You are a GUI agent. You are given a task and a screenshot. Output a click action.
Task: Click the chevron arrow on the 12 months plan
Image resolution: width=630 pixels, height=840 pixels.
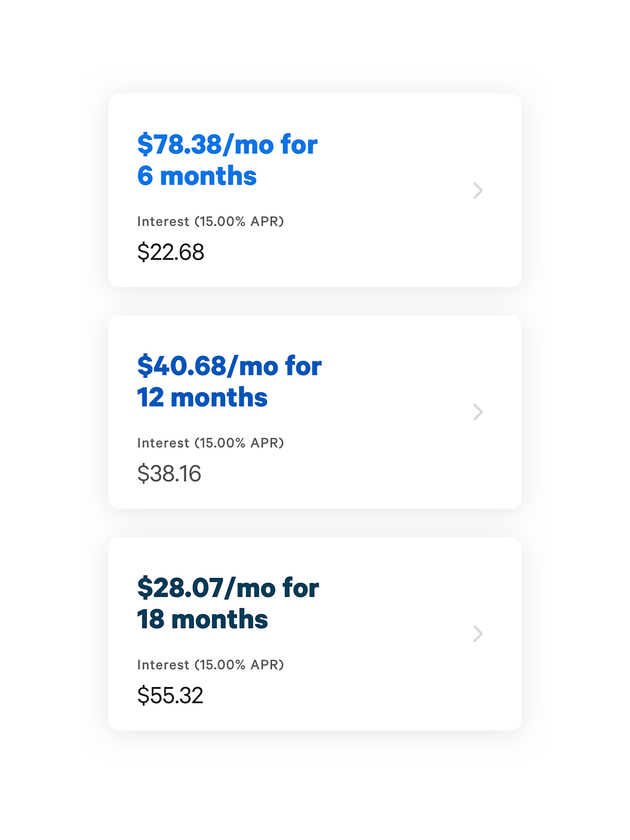pyautogui.click(x=478, y=412)
